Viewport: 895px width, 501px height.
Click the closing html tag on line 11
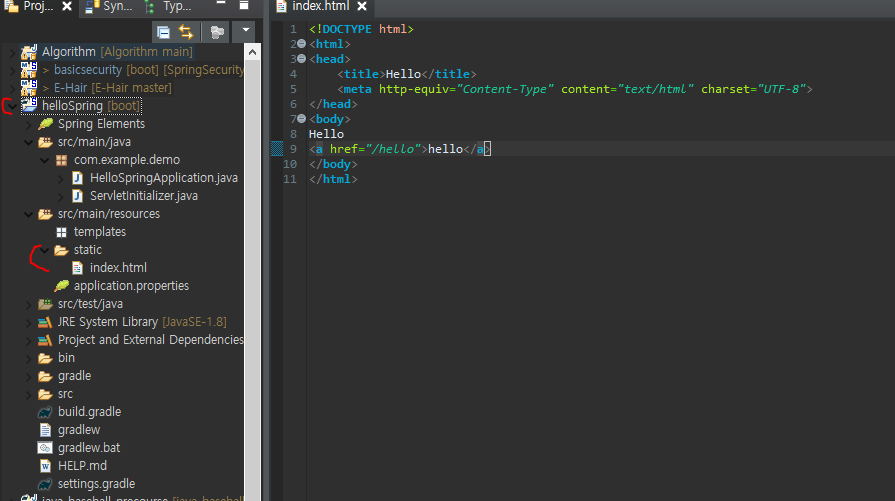[333, 179]
